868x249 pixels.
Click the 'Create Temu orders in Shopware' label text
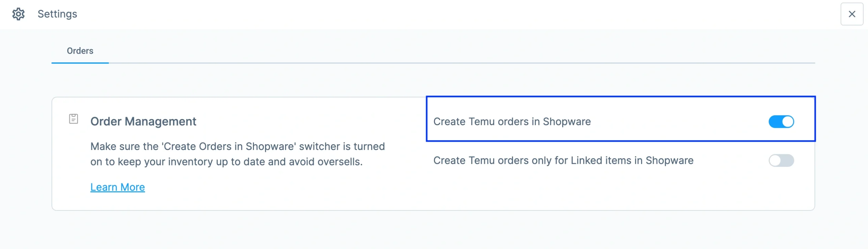512,122
